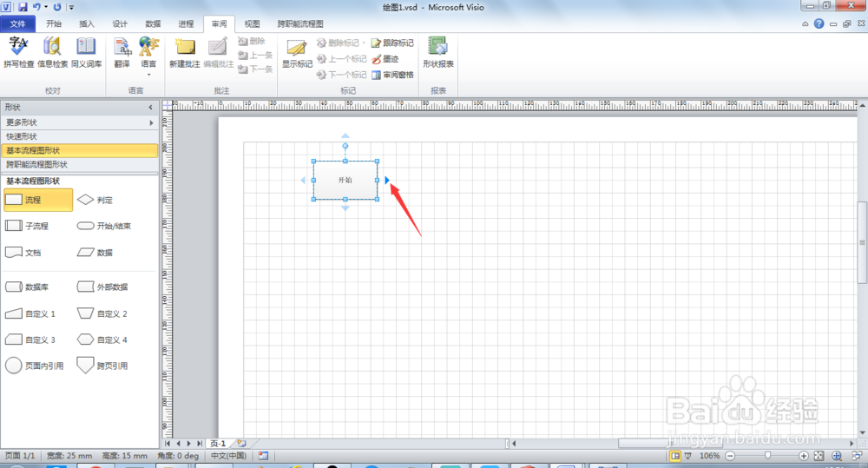
Task: Save the drawing from quick access toolbar
Action: pos(23,7)
